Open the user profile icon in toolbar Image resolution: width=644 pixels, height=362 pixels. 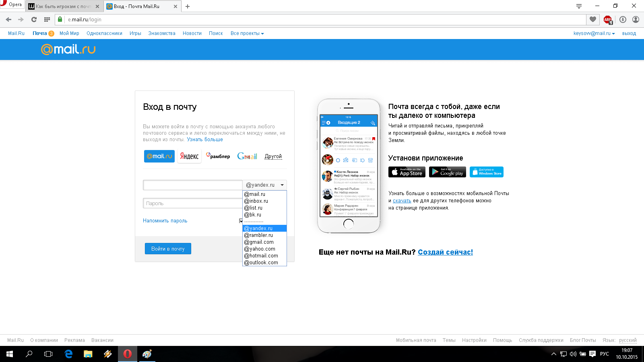point(636,19)
